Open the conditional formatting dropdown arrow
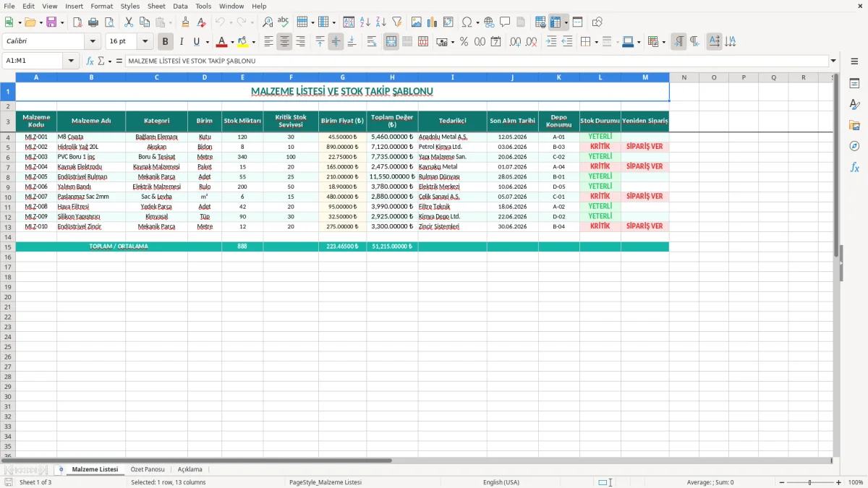The image size is (868, 488). point(663,42)
